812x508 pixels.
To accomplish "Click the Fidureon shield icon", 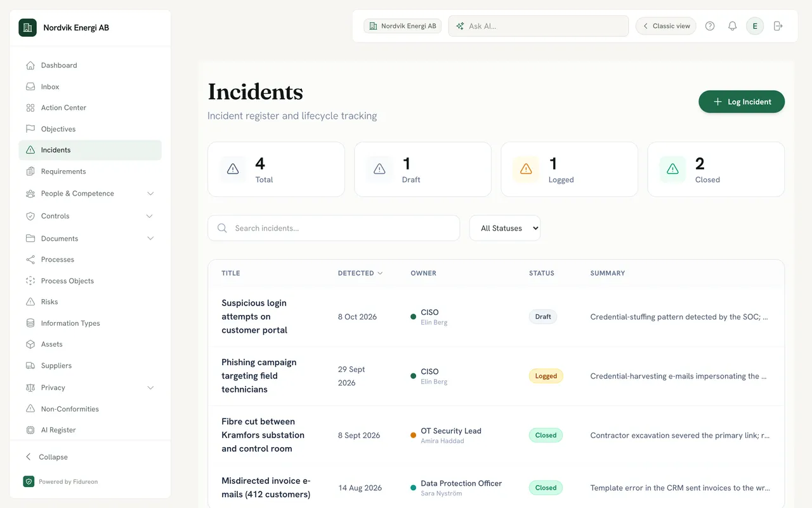I will tap(29, 481).
